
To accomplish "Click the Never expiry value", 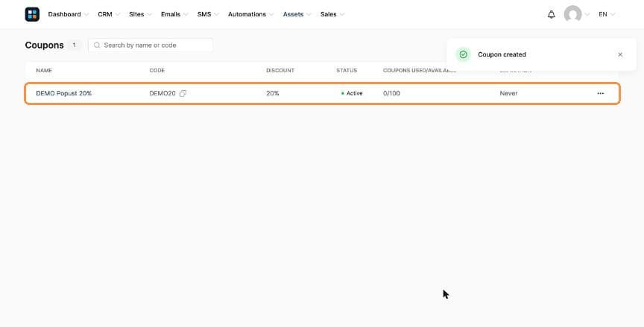I will [x=508, y=94].
